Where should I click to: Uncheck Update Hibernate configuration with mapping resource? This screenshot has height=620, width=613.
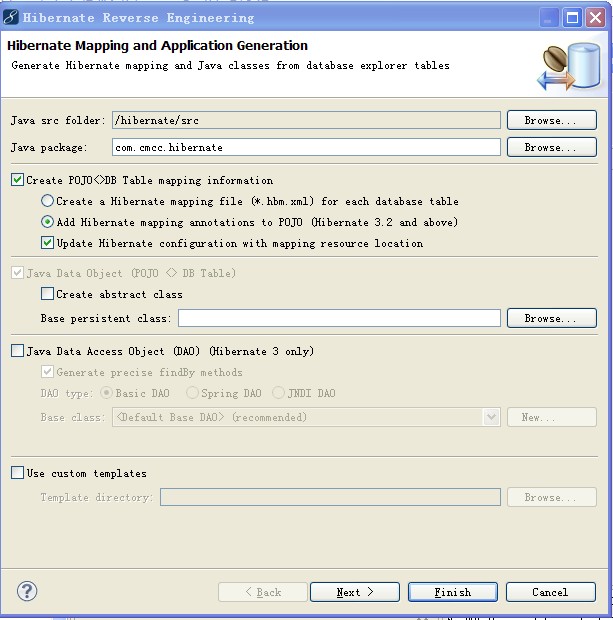coord(47,242)
